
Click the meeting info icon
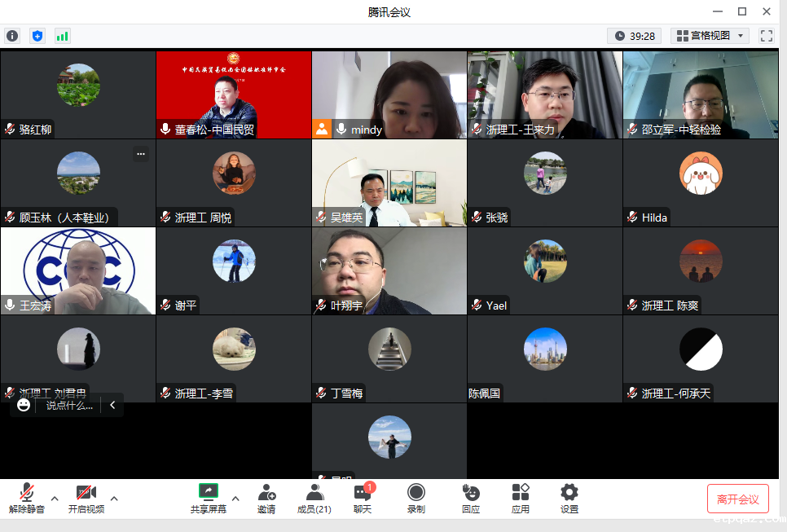[12, 36]
